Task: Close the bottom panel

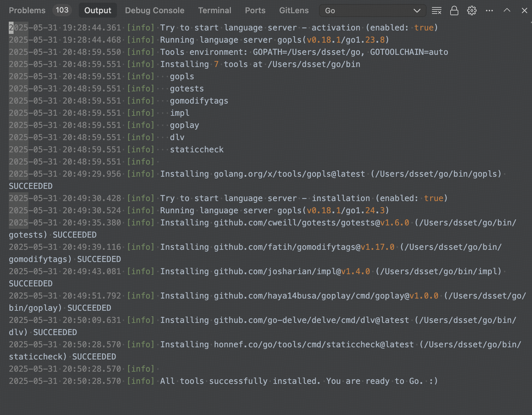Action: tap(524, 11)
